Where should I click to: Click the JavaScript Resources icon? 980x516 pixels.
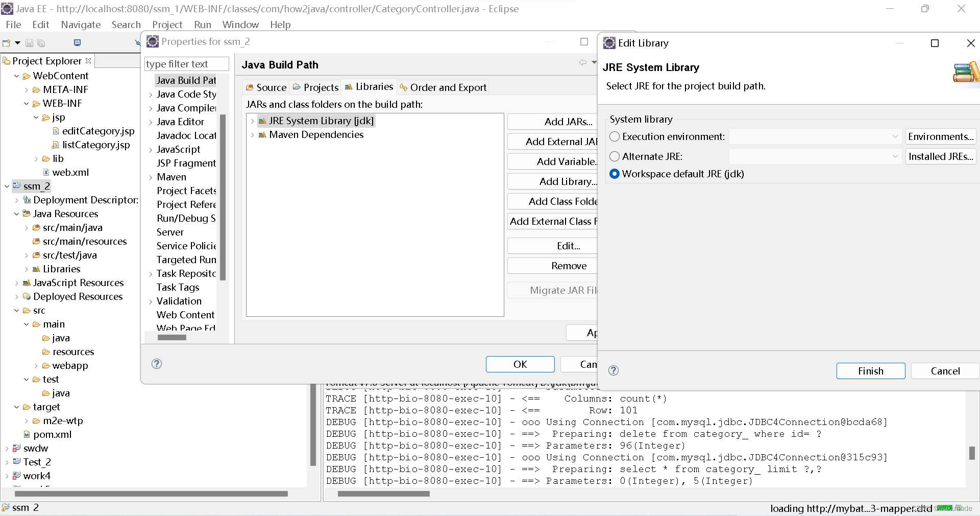tap(27, 283)
